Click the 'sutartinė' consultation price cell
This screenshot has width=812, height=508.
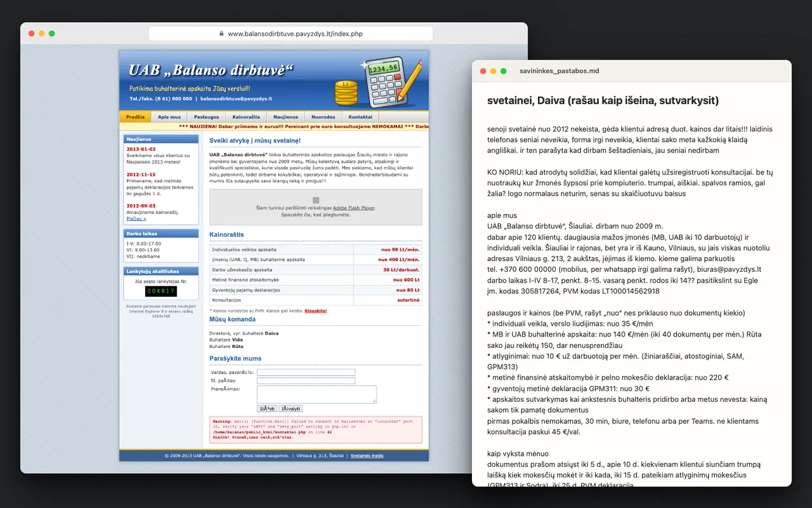(388, 300)
